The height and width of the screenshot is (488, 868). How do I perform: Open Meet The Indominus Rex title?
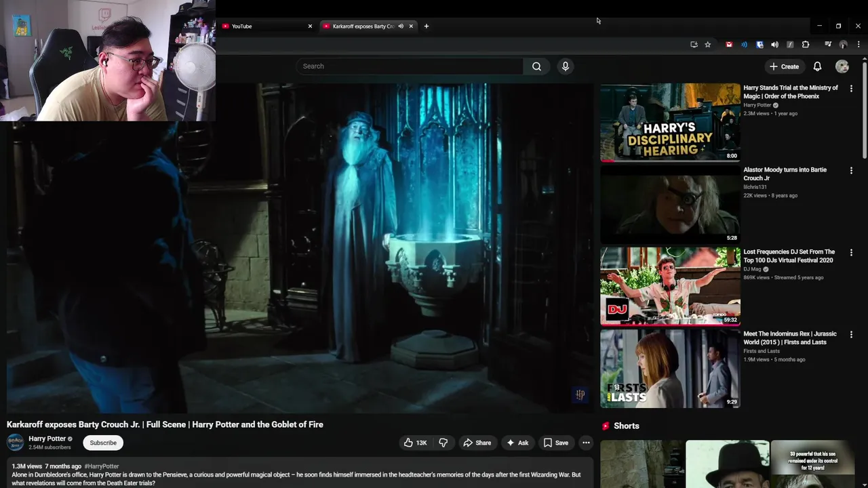tap(790, 338)
